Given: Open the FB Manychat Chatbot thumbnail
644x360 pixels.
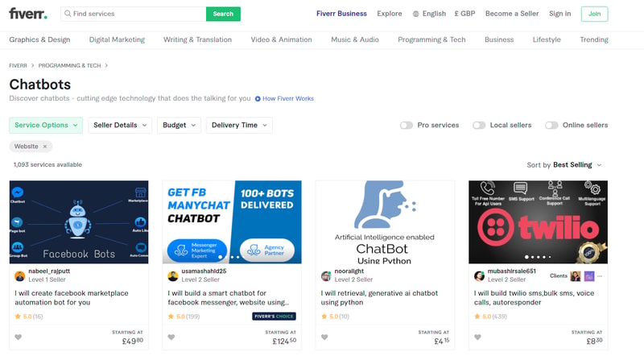Looking at the screenshot, I should pyautogui.click(x=232, y=222).
